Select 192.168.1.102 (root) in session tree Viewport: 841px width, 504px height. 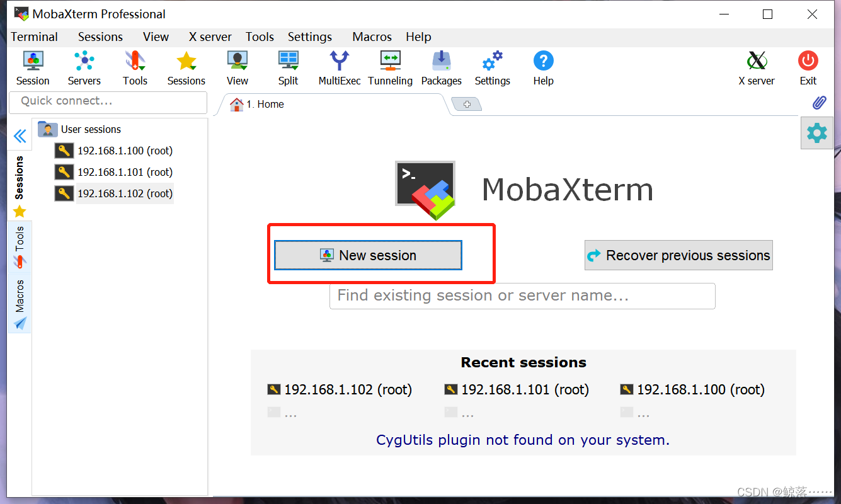point(125,193)
